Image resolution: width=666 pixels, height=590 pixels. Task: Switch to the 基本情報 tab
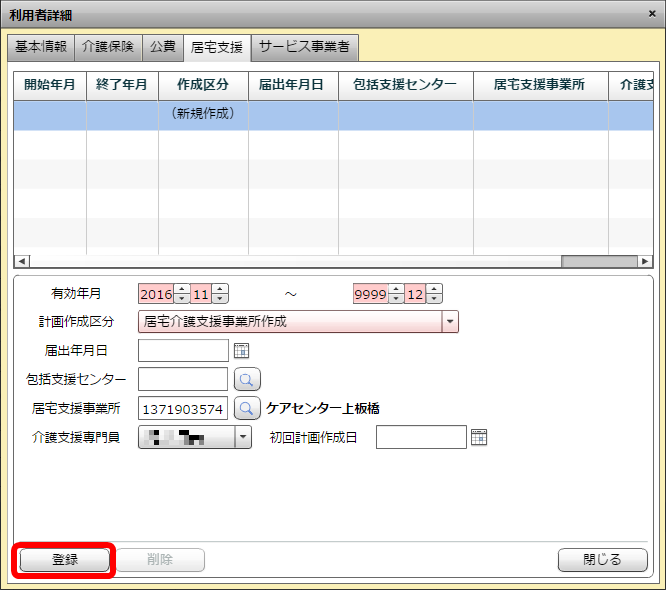click(x=41, y=47)
